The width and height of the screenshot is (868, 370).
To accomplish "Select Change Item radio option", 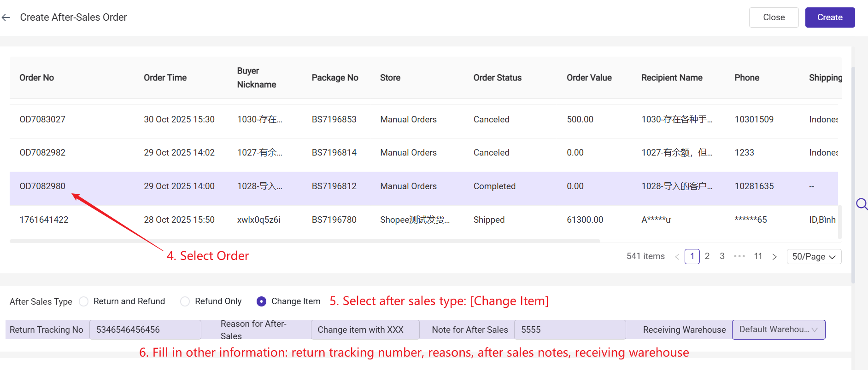I will tap(261, 301).
